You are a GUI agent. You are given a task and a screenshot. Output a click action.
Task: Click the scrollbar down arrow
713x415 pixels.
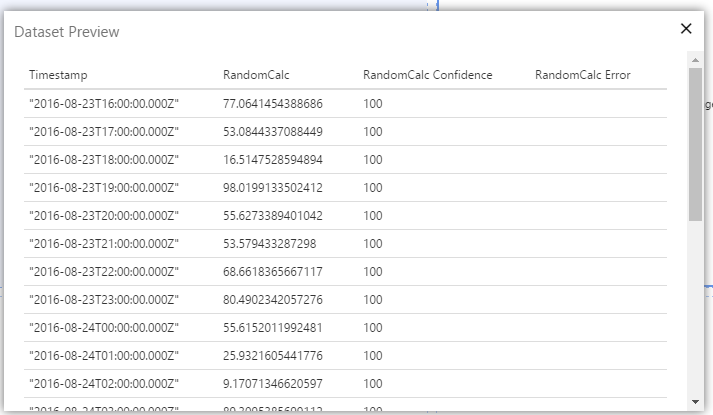coord(695,401)
